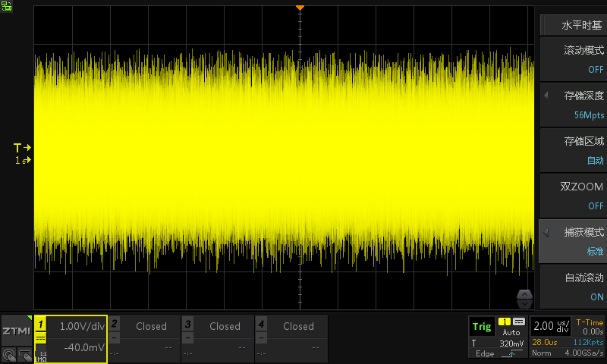Tap the touch gesture icon below ZTMI
The width and height of the screenshot is (607, 364).
(8, 353)
